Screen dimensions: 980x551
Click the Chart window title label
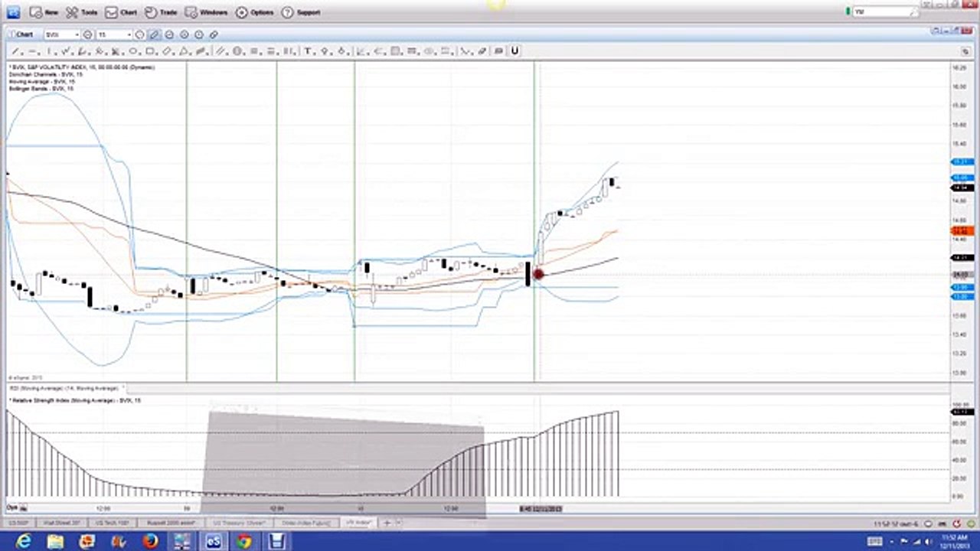[23, 34]
